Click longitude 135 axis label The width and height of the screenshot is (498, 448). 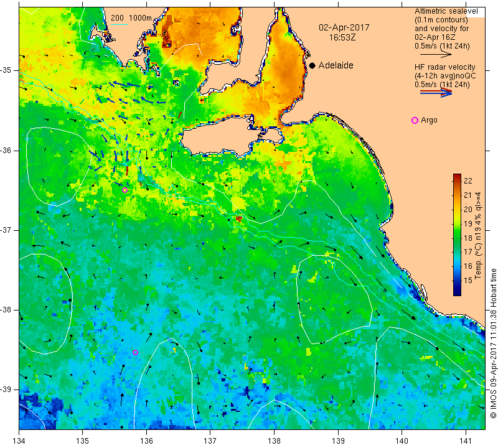[x=83, y=441]
